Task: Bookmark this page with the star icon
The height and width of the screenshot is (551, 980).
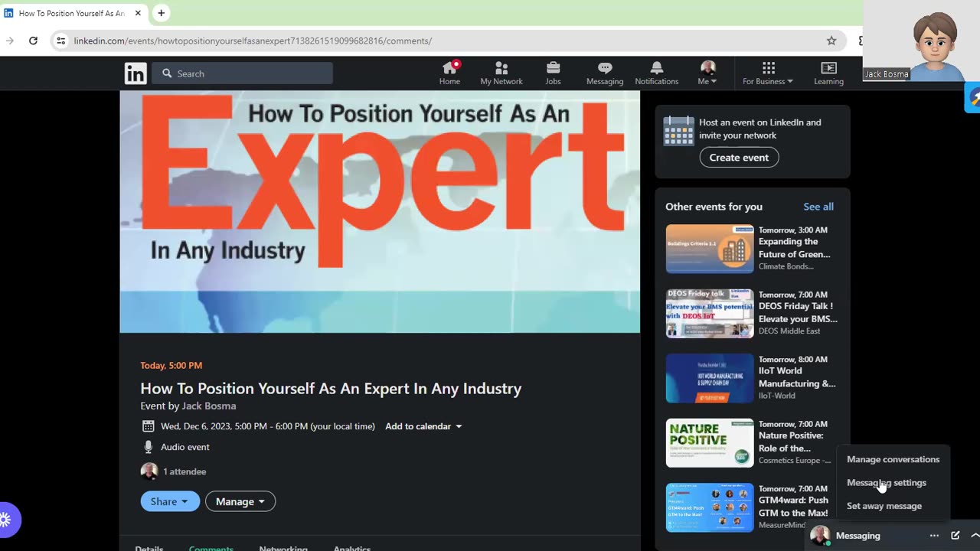Action: pyautogui.click(x=831, y=41)
